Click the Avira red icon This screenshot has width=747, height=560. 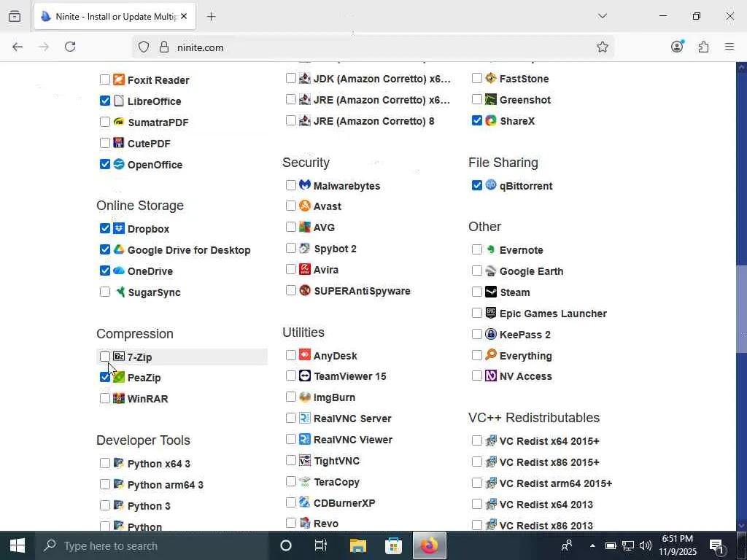pos(305,269)
